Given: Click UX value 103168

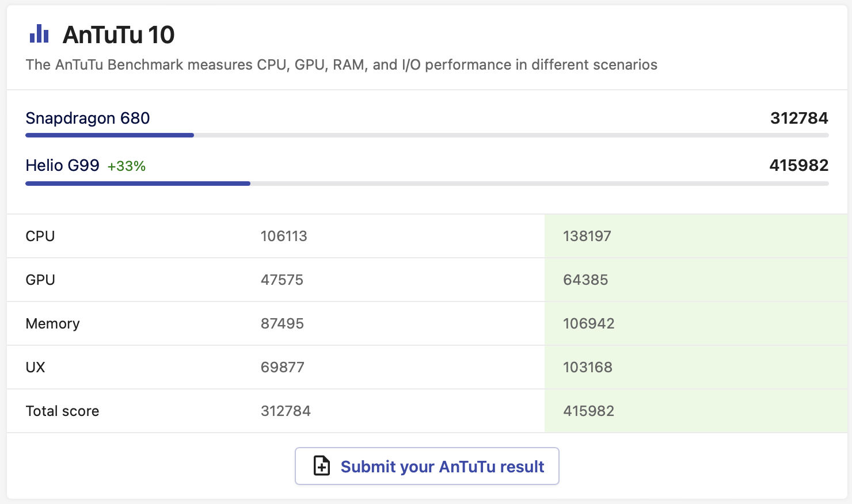Looking at the screenshot, I should [x=588, y=367].
